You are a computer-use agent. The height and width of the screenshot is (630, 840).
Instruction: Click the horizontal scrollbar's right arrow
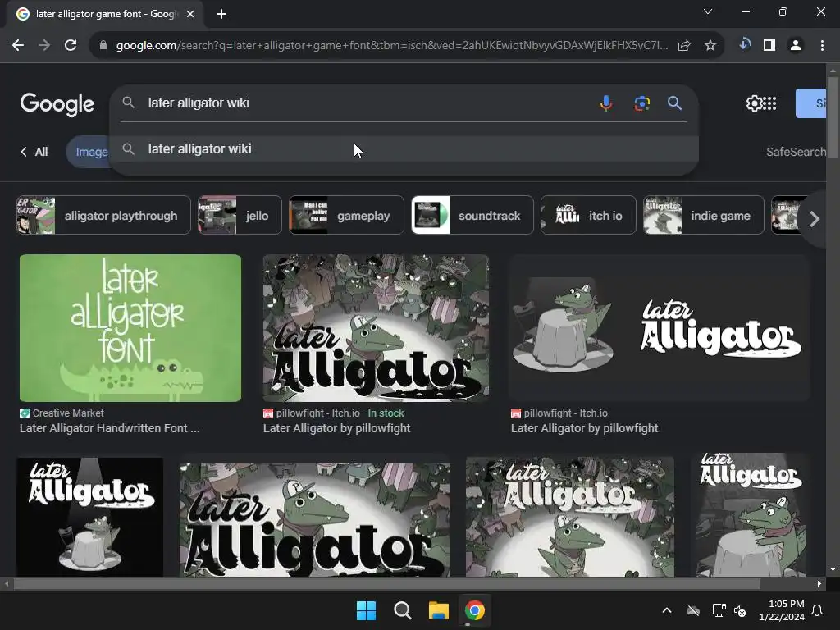coord(819,583)
